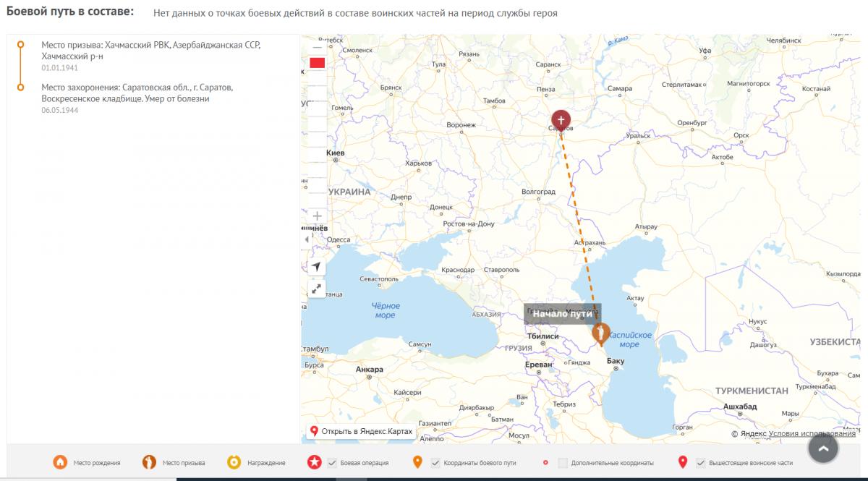The height and width of the screenshot is (481, 868).
Task: Click the first timeline circle marker
Action: (21, 45)
